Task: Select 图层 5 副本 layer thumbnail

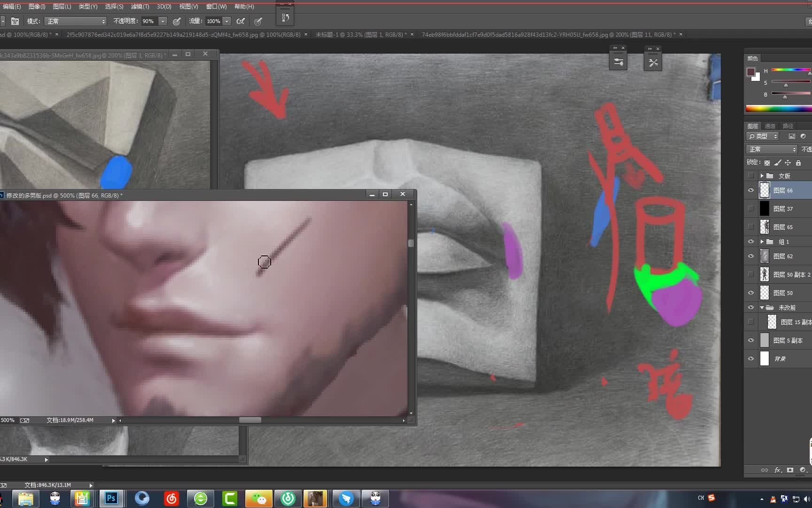Action: click(765, 340)
